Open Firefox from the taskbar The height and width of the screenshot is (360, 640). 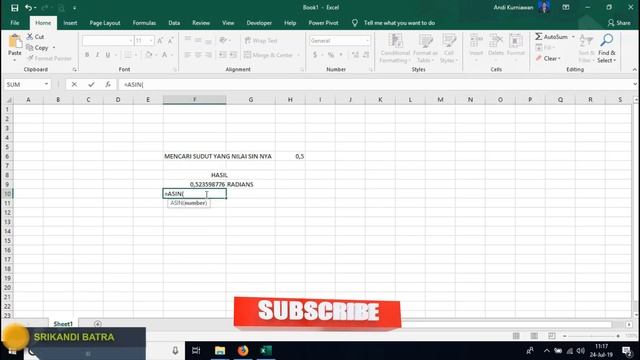tap(243, 351)
